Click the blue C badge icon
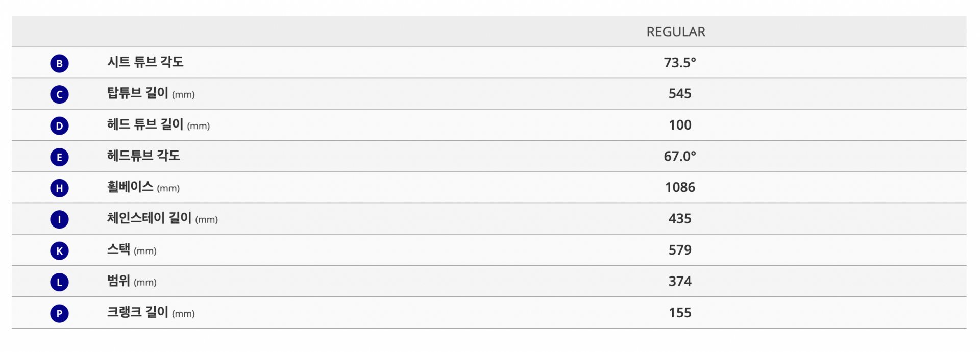The width and height of the screenshot is (980, 352). 59,94
